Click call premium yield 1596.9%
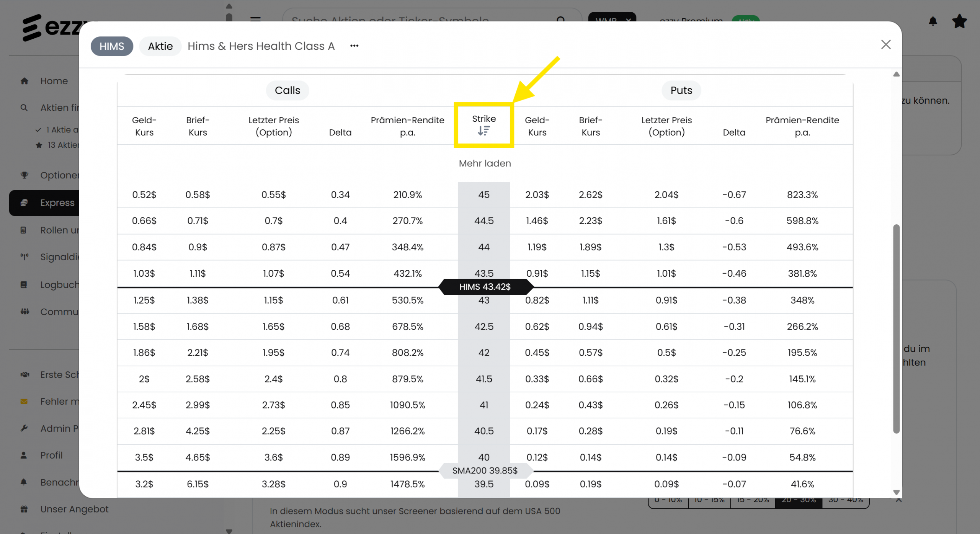The image size is (980, 534). [x=407, y=457]
